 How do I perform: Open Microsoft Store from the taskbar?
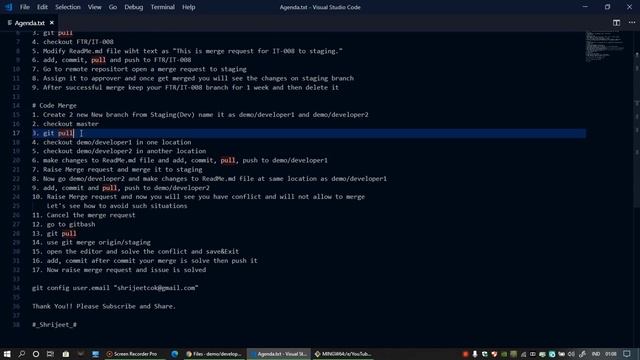pyautogui.click(x=65, y=354)
